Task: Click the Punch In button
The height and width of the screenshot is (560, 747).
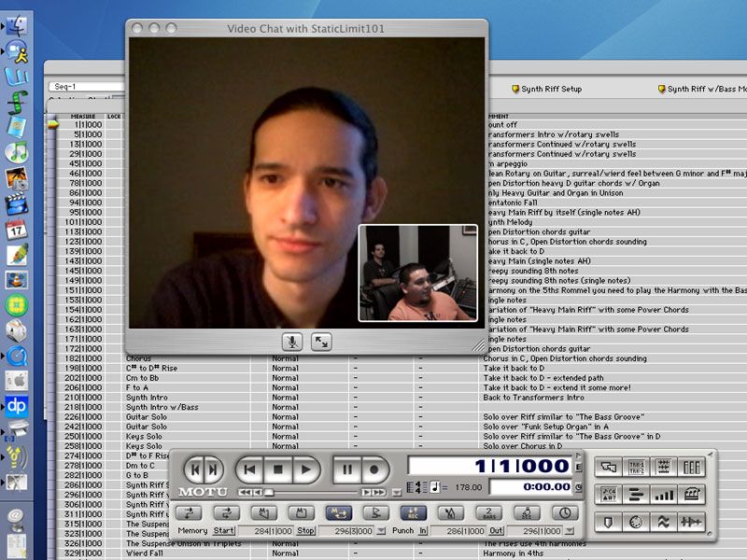Action: [423, 530]
